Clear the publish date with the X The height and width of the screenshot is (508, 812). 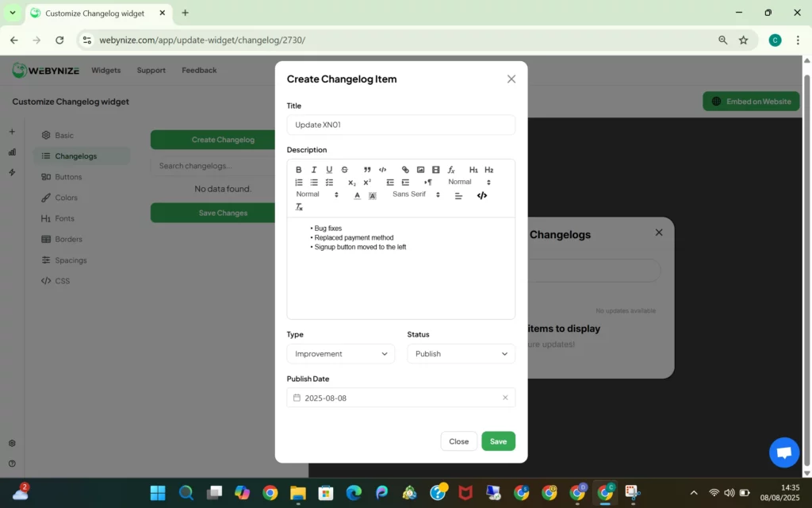505,397
